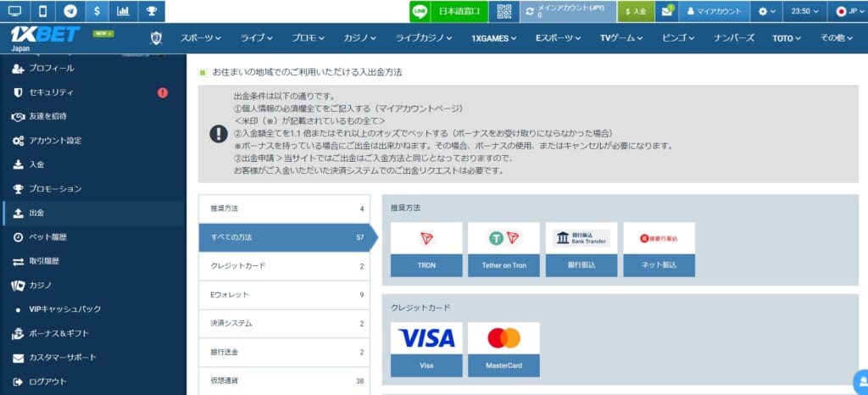Expand the スポーツ dropdown menu

click(x=200, y=38)
